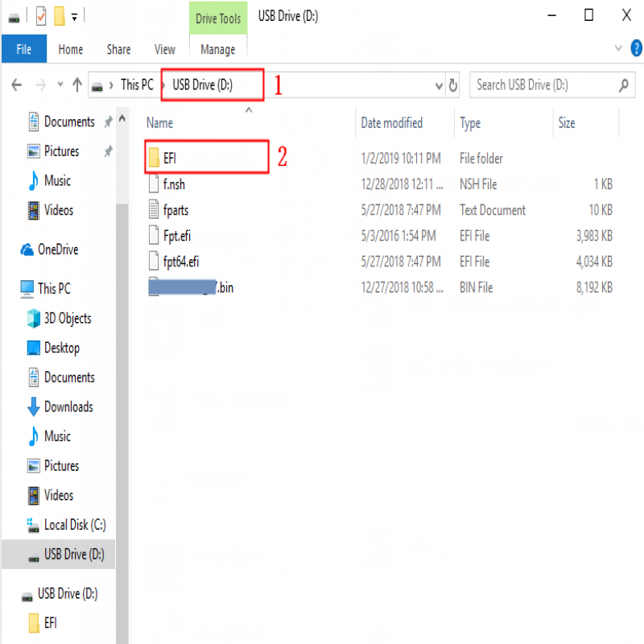Image resolution: width=644 pixels, height=644 pixels.
Task: Open the address bar history dropdown
Action: tap(438, 85)
